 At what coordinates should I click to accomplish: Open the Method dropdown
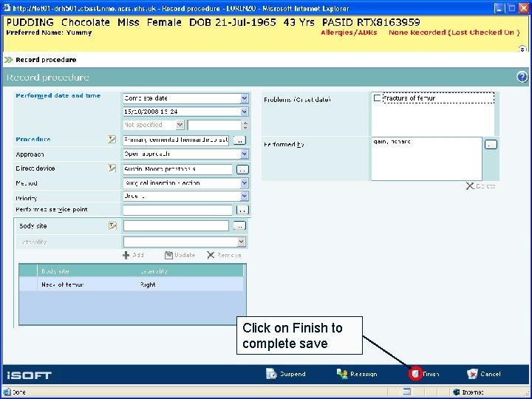245,183
